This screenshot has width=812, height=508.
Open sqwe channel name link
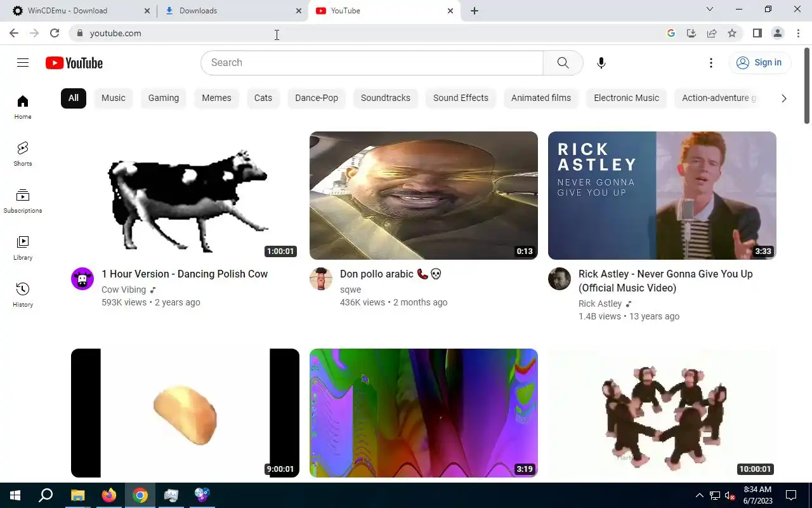point(350,290)
